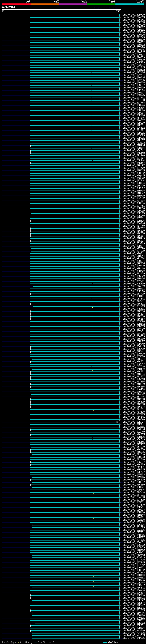This screenshot has width=146, height=644.
Task: Select the UniRef100_A9RIJ5 label
Action: pyautogui.click(x=134, y=469)
